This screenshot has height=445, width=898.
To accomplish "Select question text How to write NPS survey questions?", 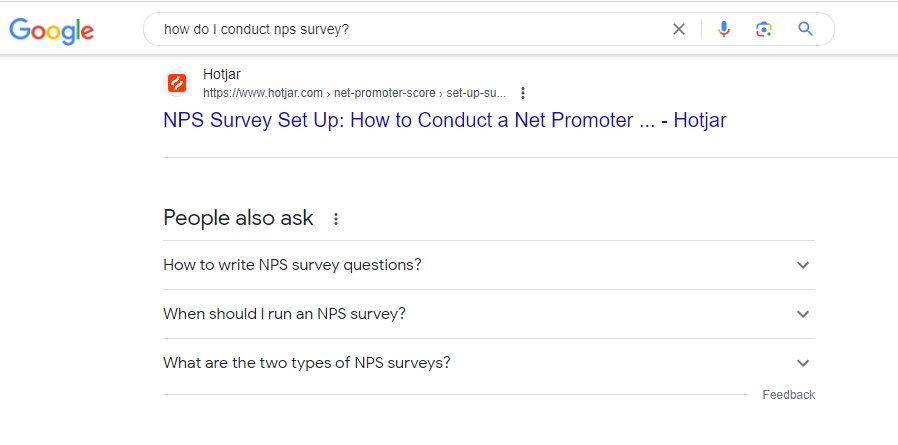I will (293, 265).
